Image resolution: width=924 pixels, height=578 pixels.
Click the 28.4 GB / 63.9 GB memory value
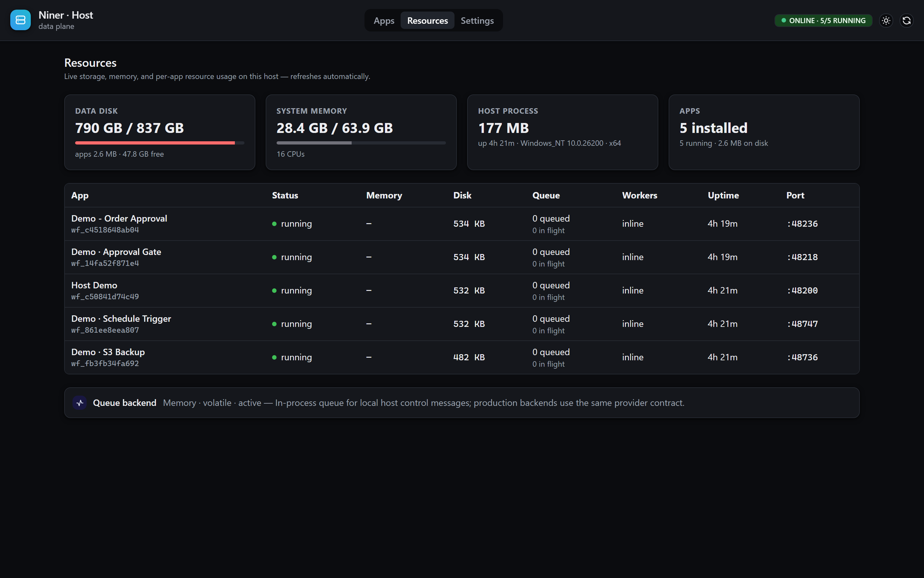335,128
